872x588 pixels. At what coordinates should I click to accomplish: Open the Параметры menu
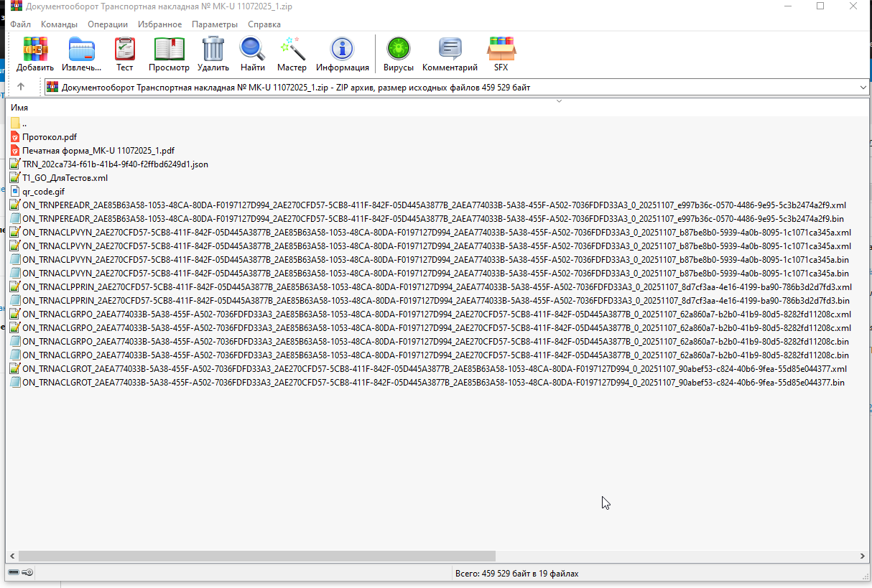(x=215, y=24)
